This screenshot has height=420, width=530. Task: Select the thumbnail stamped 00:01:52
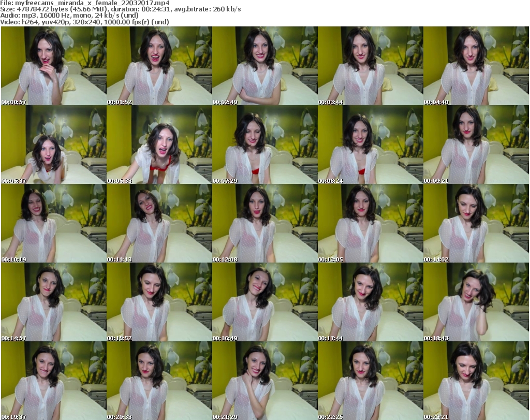coord(159,66)
